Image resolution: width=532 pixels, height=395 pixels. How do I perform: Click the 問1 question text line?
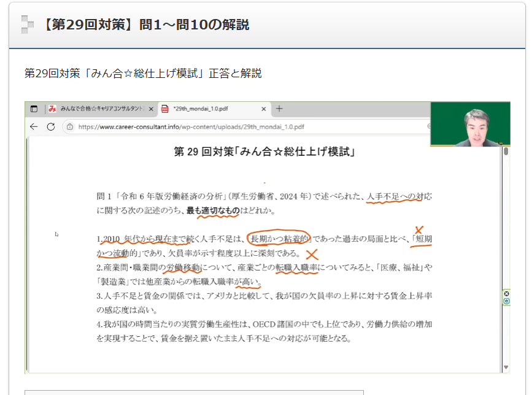pos(264,204)
